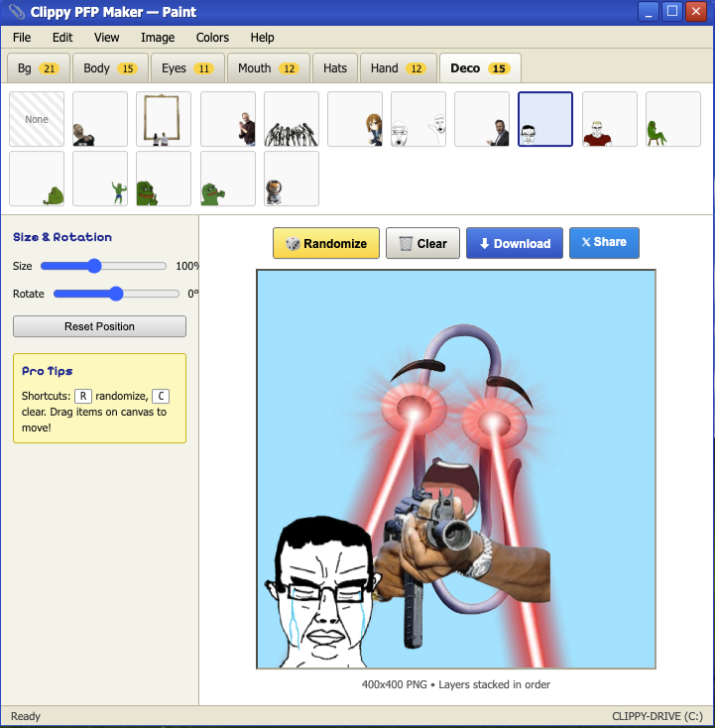Open the View menu
This screenshot has width=715, height=728.
[x=107, y=38]
